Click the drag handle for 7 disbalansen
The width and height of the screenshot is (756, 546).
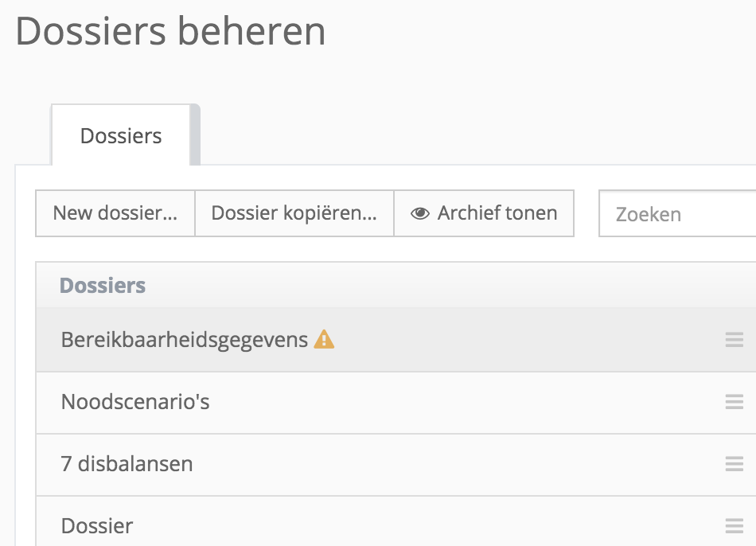(x=734, y=463)
